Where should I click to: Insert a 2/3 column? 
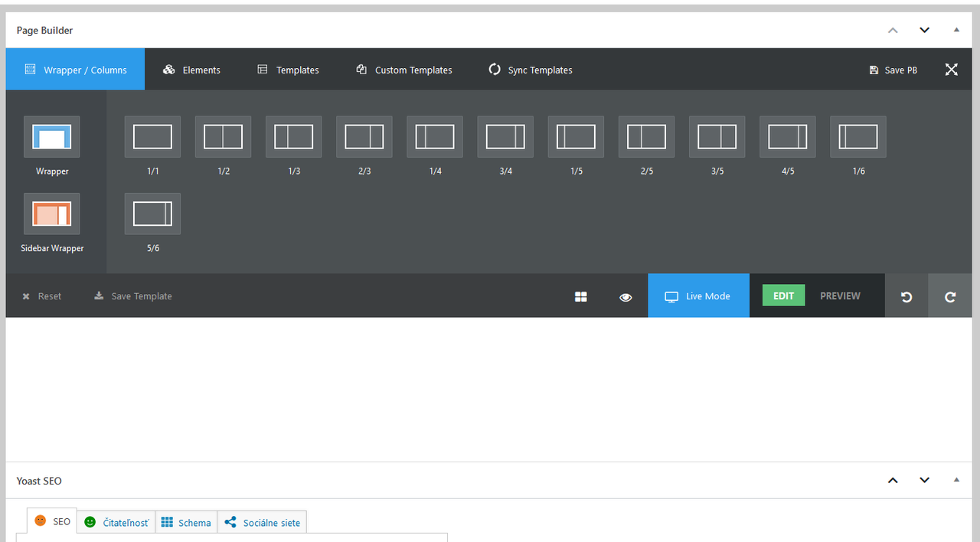[x=364, y=137]
